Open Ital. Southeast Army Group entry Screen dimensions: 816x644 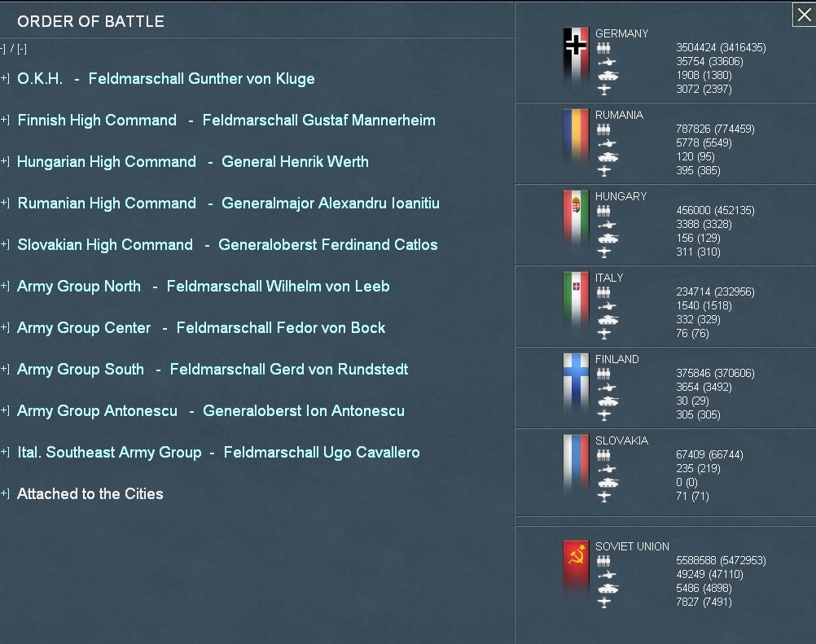pos(217,453)
